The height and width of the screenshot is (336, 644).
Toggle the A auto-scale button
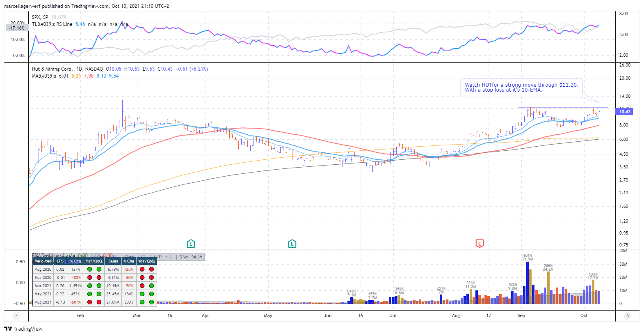[628, 315]
